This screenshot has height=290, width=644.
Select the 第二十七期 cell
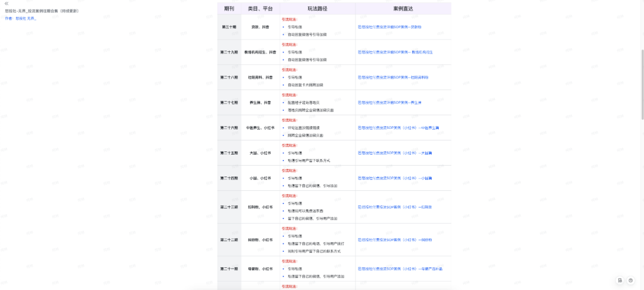(229, 102)
